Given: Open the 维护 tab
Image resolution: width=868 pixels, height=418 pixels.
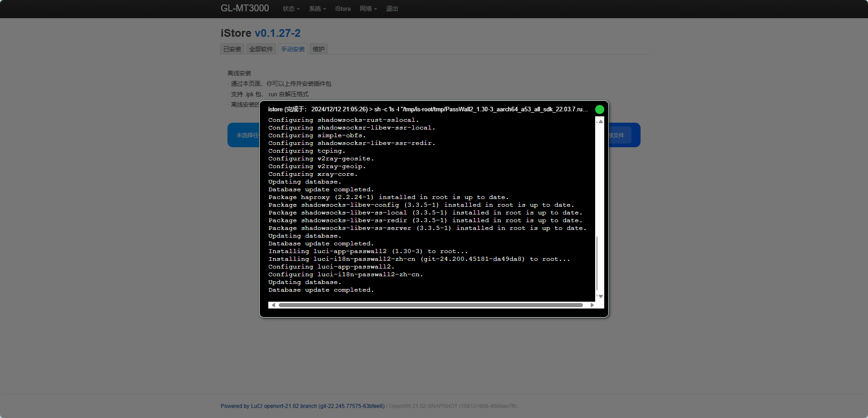Looking at the screenshot, I should [x=319, y=49].
